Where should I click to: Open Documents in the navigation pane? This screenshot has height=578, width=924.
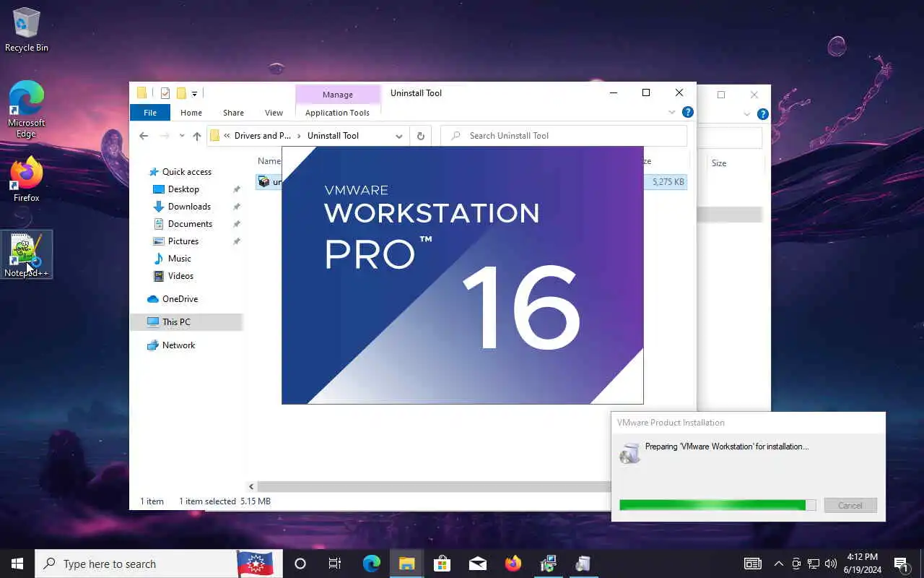click(190, 224)
